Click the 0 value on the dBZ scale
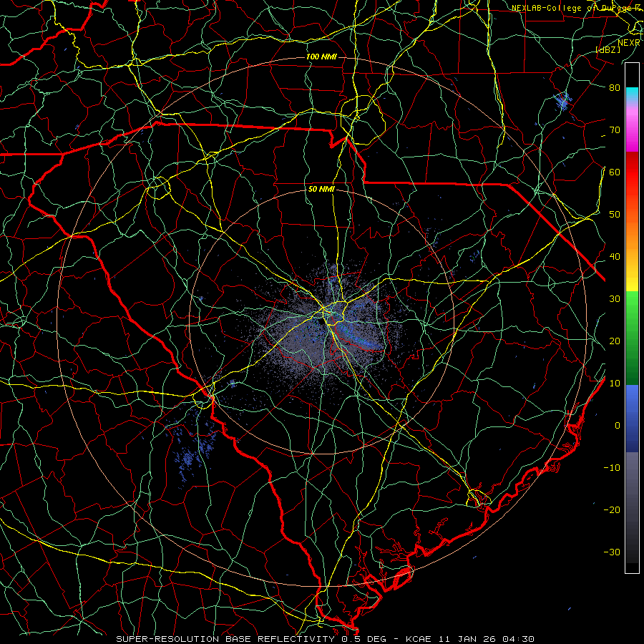This screenshot has height=644, width=644. point(618,426)
